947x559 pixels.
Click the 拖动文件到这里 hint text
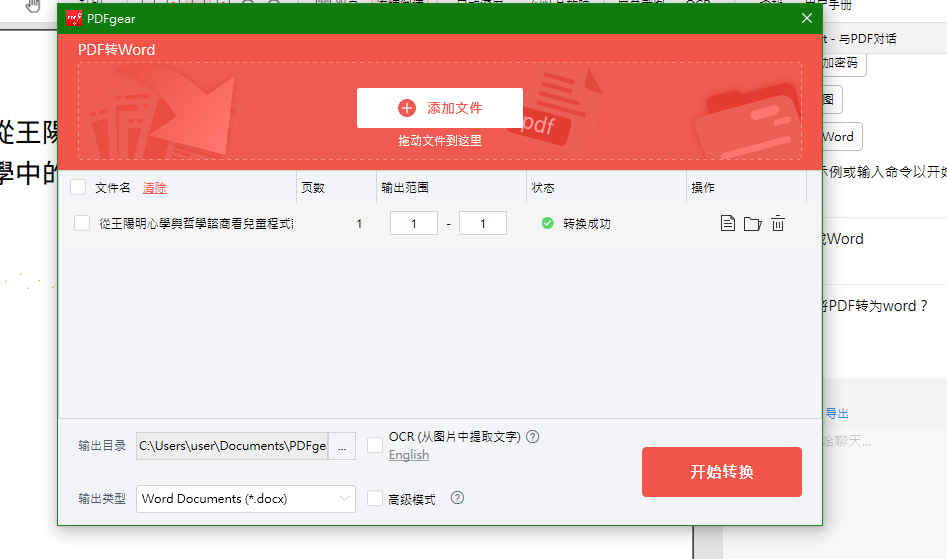pyautogui.click(x=440, y=141)
